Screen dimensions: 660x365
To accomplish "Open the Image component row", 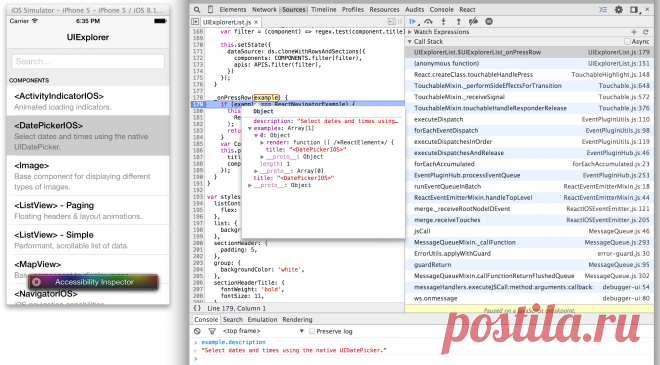I will pyautogui.click(x=88, y=176).
